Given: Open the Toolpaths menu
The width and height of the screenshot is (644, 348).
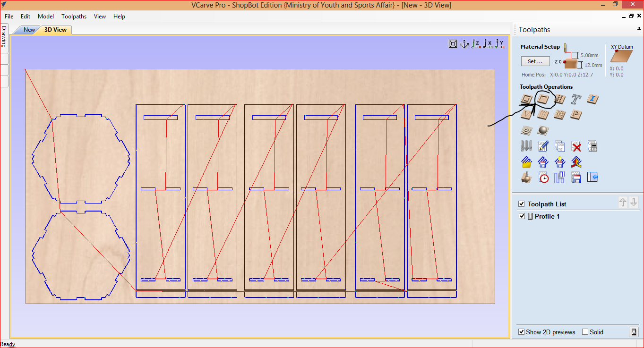Looking at the screenshot, I should click(74, 17).
